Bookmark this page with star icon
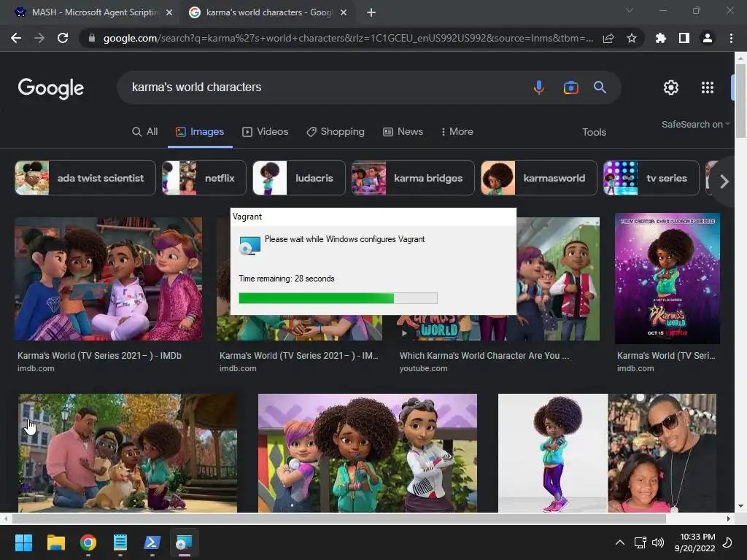 point(632,38)
